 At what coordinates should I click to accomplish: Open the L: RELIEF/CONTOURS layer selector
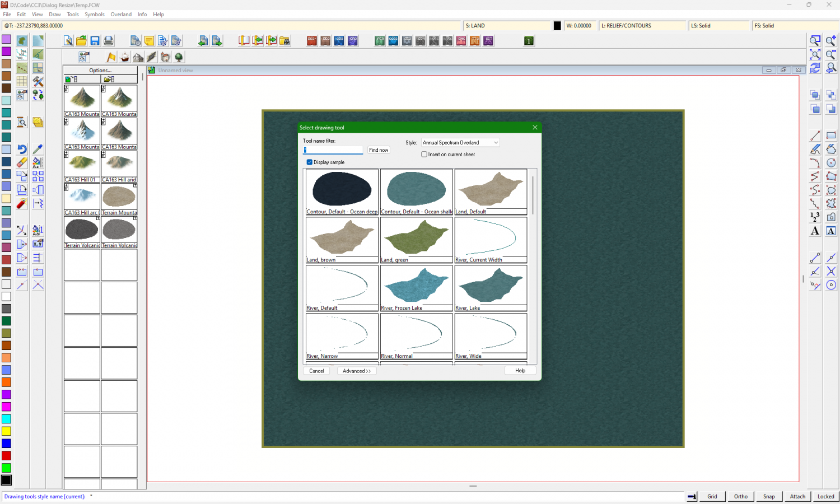pyautogui.click(x=643, y=26)
